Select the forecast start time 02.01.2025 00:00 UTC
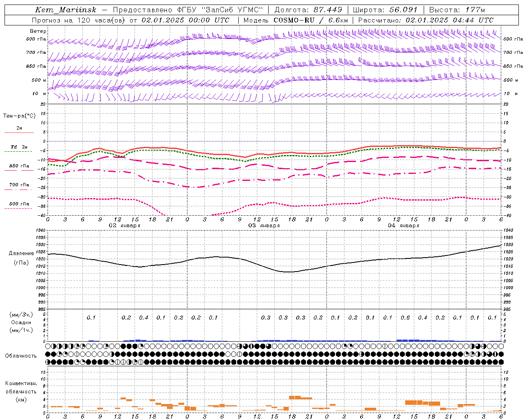 tap(185, 20)
